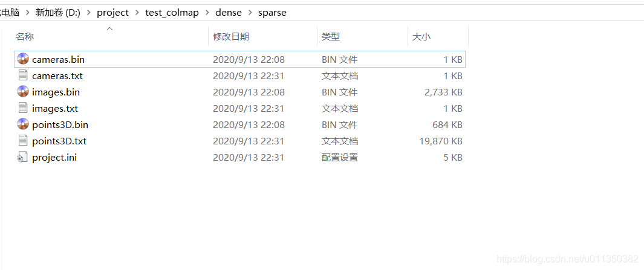Click the 文本文档 type of images.txt

click(340, 109)
